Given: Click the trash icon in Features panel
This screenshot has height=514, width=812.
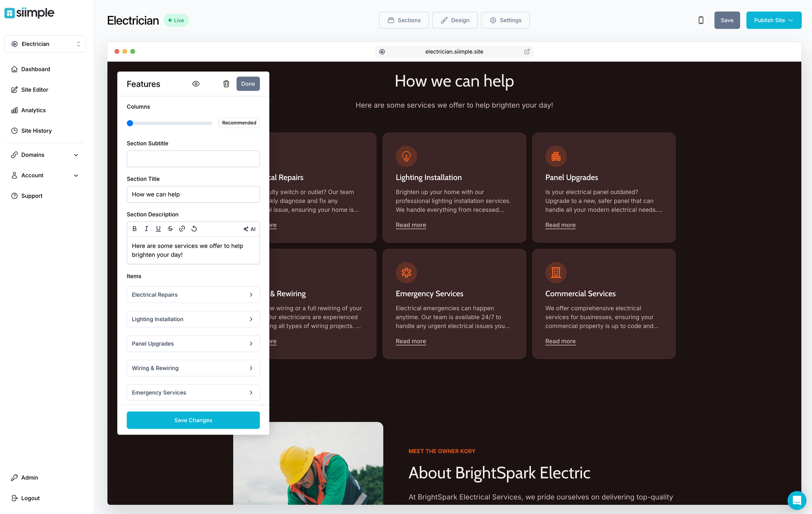Looking at the screenshot, I should pos(226,84).
